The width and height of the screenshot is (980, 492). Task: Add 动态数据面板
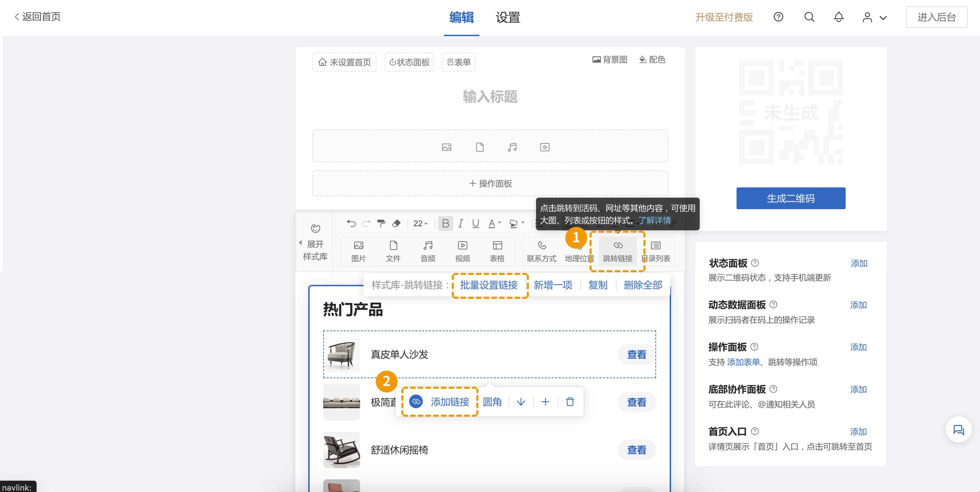pyautogui.click(x=858, y=305)
